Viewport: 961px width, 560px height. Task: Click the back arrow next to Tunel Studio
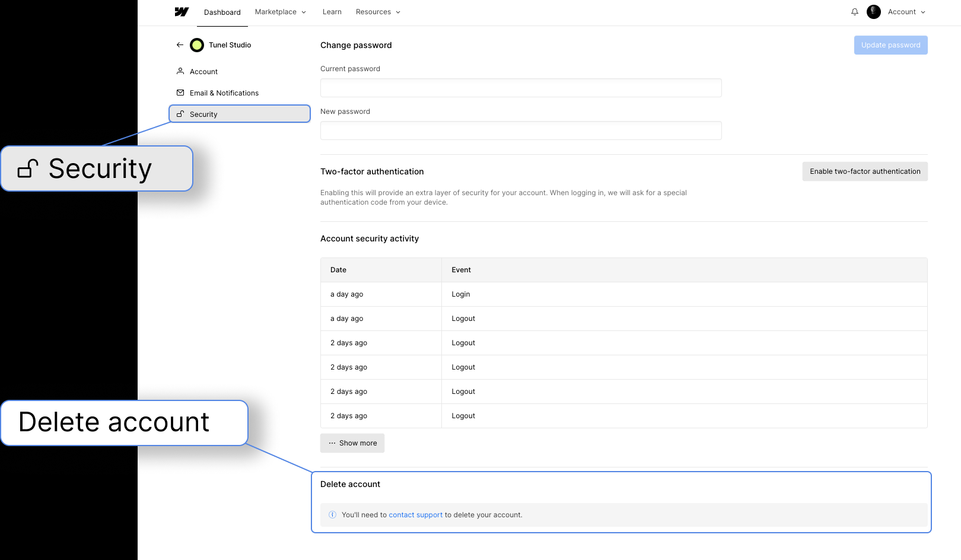[180, 44]
